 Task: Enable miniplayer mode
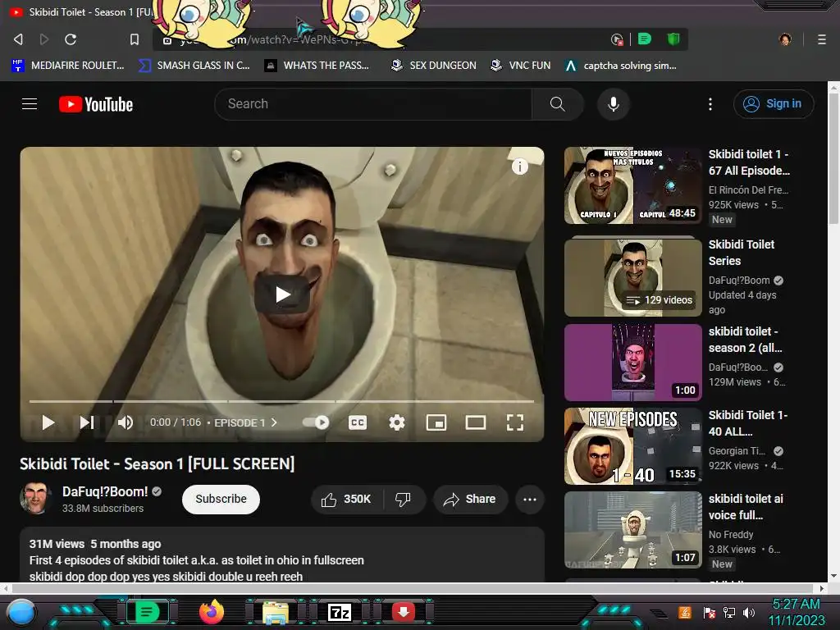click(x=436, y=422)
